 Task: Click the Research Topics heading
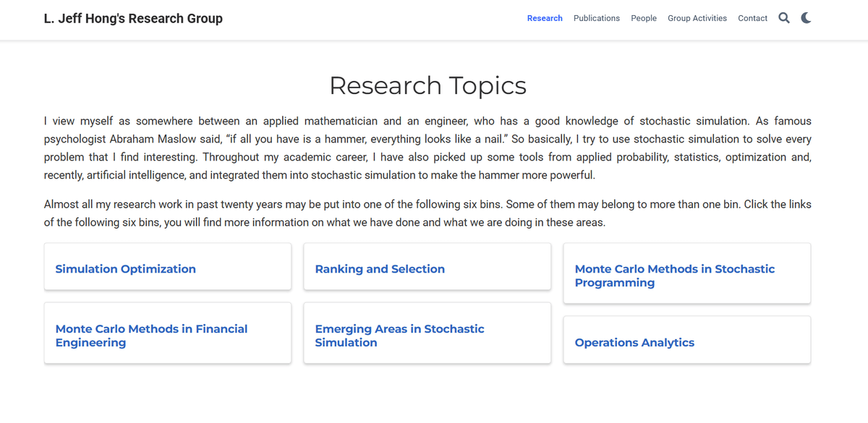(427, 85)
